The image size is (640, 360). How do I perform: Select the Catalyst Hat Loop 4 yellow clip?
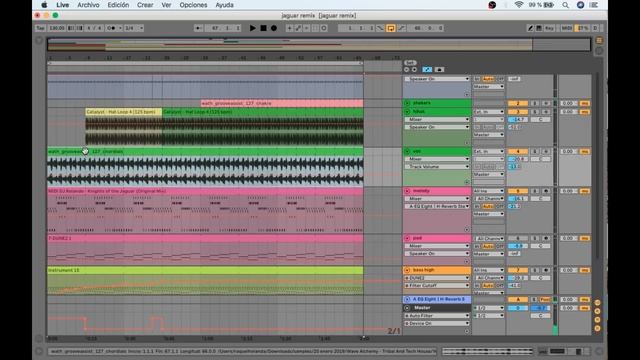pyautogui.click(x=123, y=111)
